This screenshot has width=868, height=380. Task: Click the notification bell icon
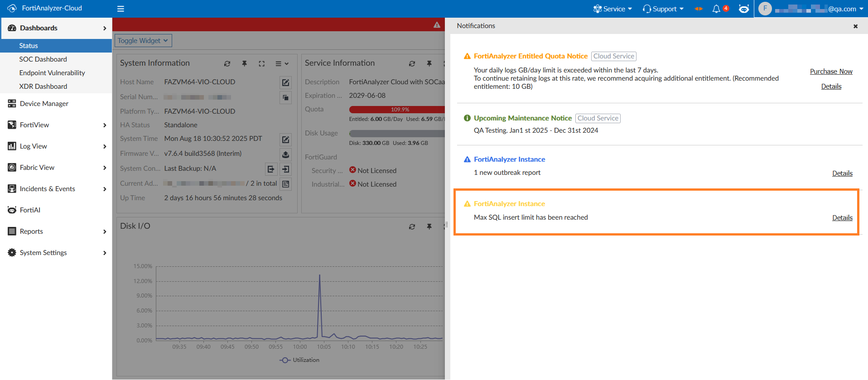716,9
